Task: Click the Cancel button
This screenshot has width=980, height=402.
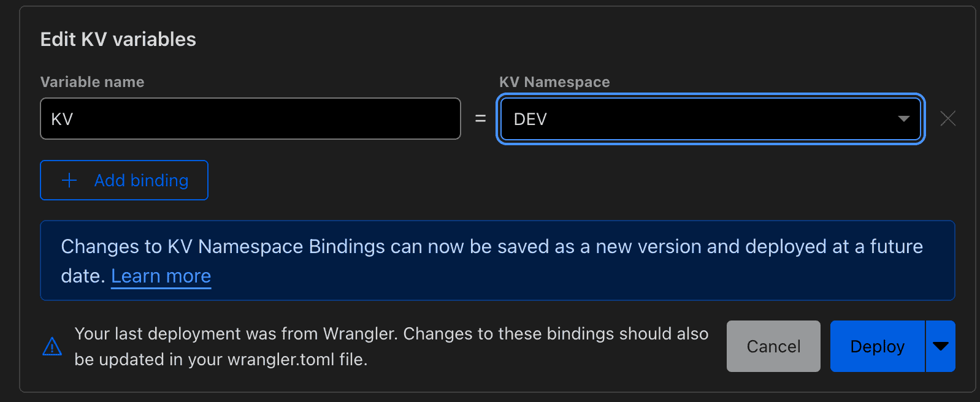Action: (773, 346)
